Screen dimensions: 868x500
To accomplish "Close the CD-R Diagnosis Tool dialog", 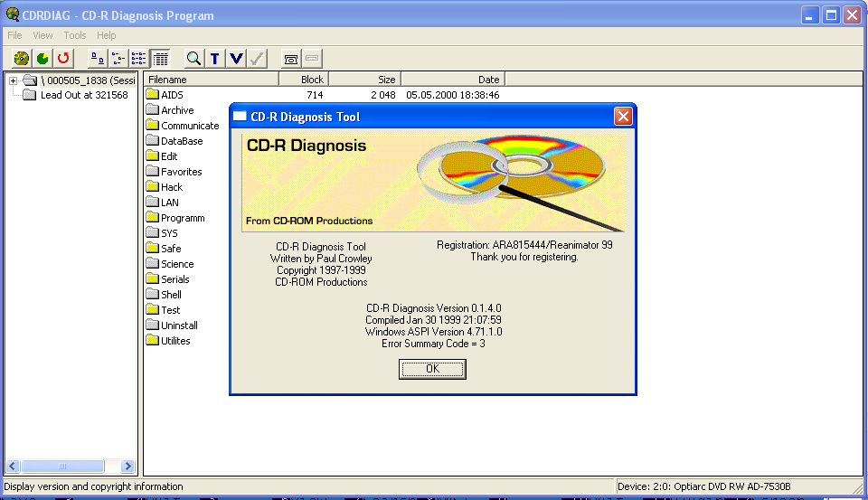I will tap(623, 116).
